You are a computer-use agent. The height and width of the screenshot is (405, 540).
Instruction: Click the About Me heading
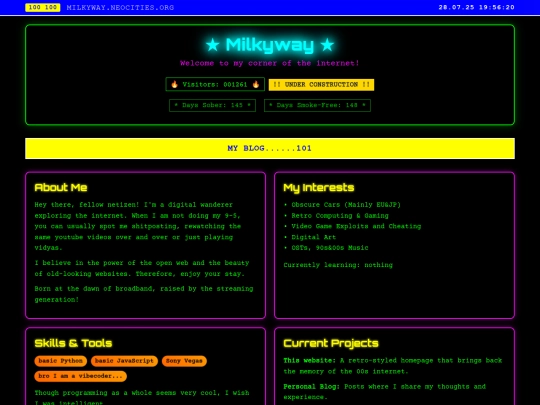click(61, 187)
